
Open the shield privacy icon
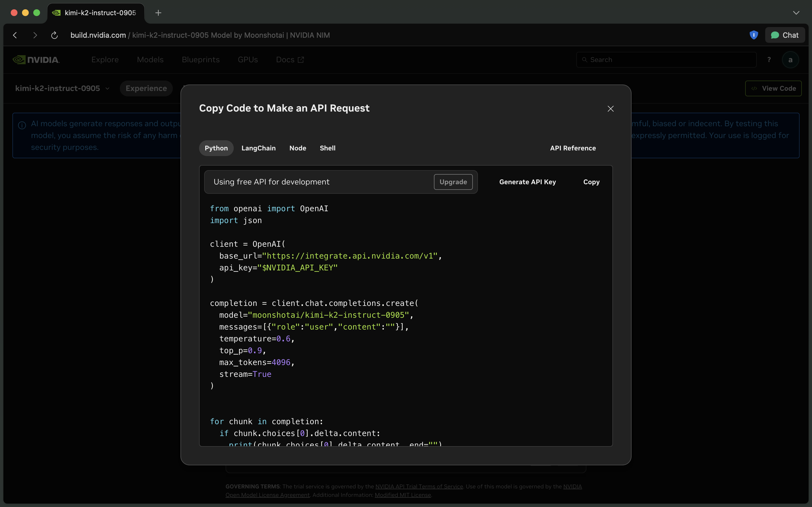pos(754,35)
